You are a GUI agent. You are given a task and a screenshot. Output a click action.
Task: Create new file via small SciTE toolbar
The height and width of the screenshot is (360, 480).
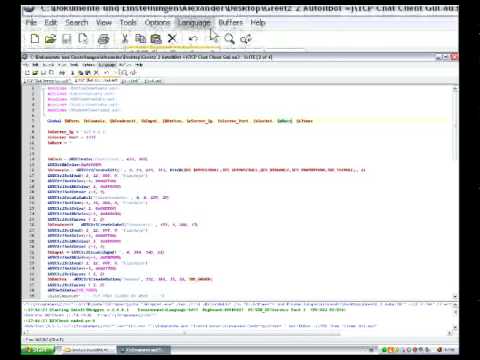pyautogui.click(x=27, y=72)
